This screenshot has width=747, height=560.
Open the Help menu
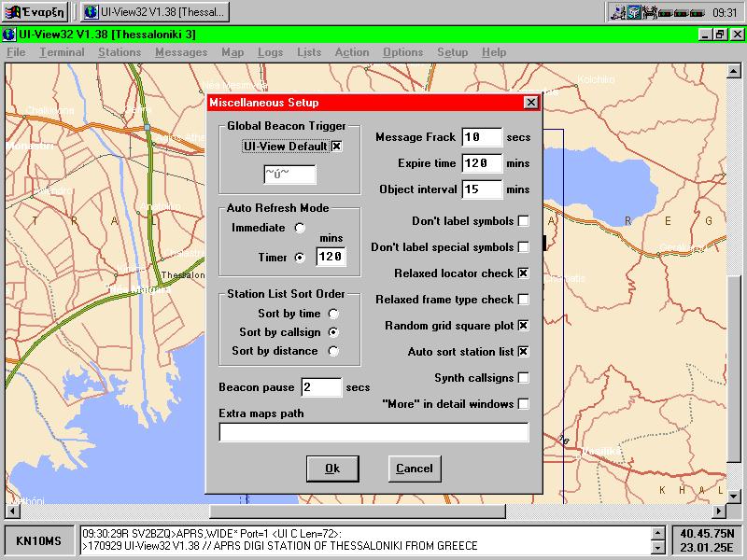tap(494, 52)
